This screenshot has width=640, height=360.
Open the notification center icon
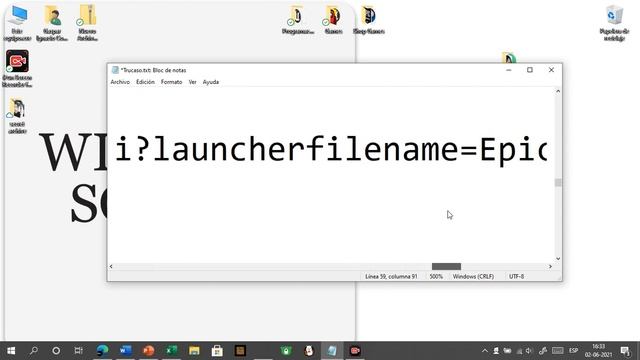click(x=625, y=351)
